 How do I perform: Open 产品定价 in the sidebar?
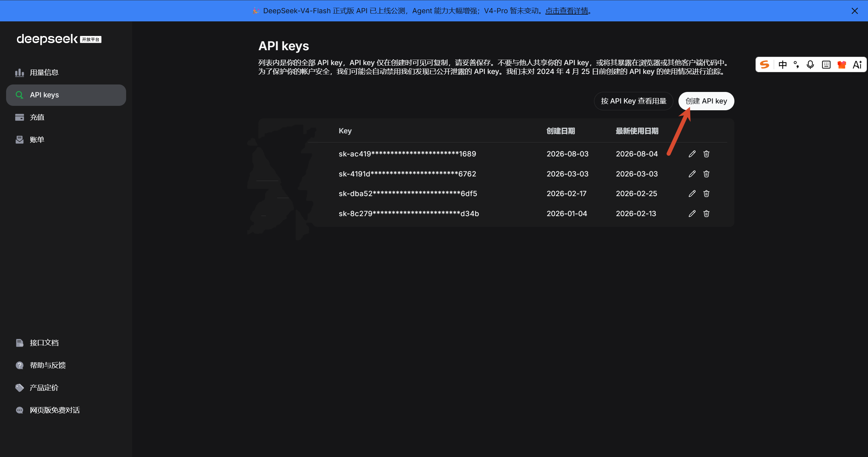point(66,388)
